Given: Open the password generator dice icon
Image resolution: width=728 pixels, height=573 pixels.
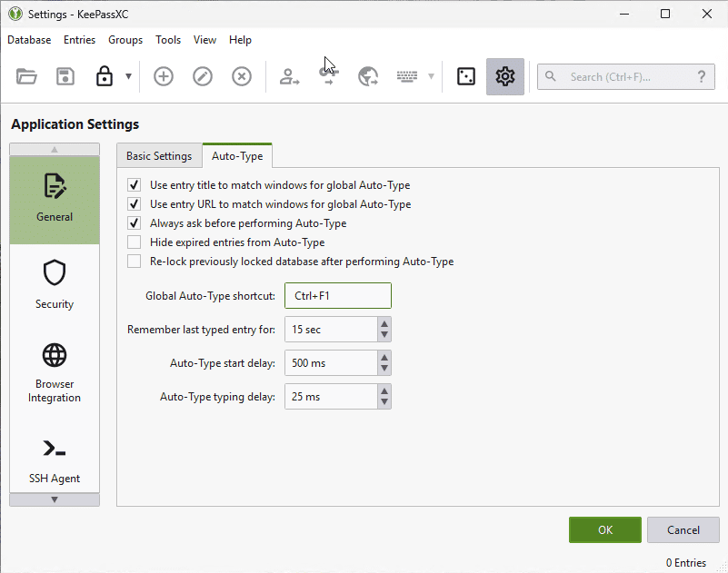Looking at the screenshot, I should [x=466, y=76].
